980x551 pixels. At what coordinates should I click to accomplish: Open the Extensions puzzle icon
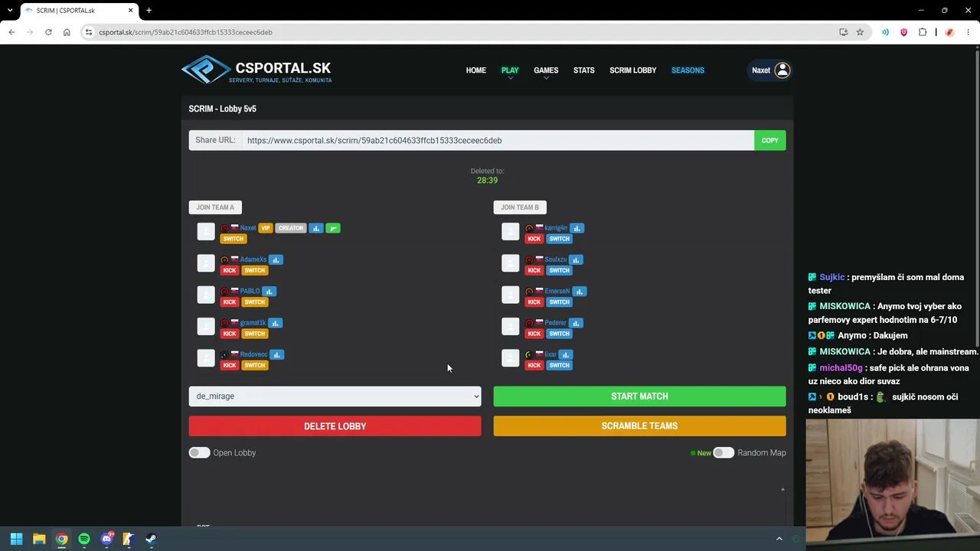pos(923,32)
